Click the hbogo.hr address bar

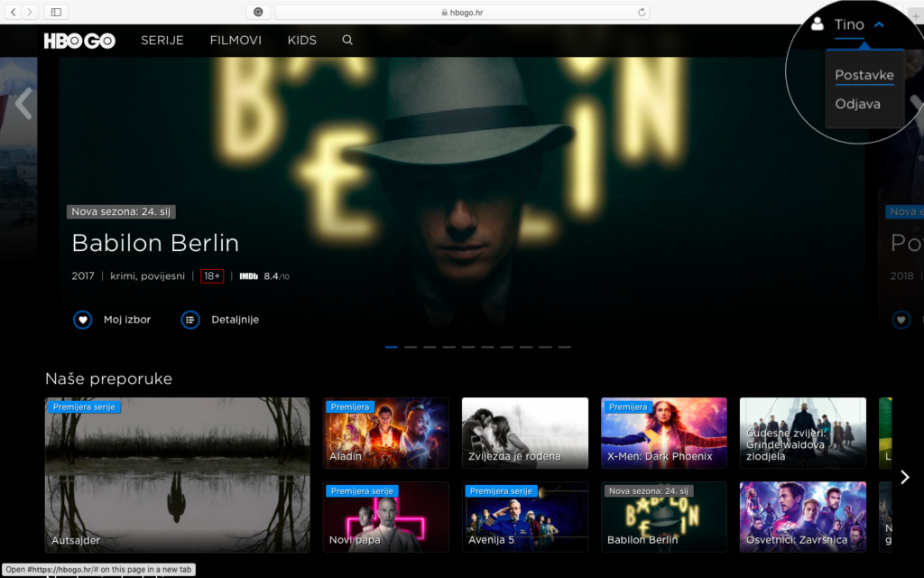462,12
